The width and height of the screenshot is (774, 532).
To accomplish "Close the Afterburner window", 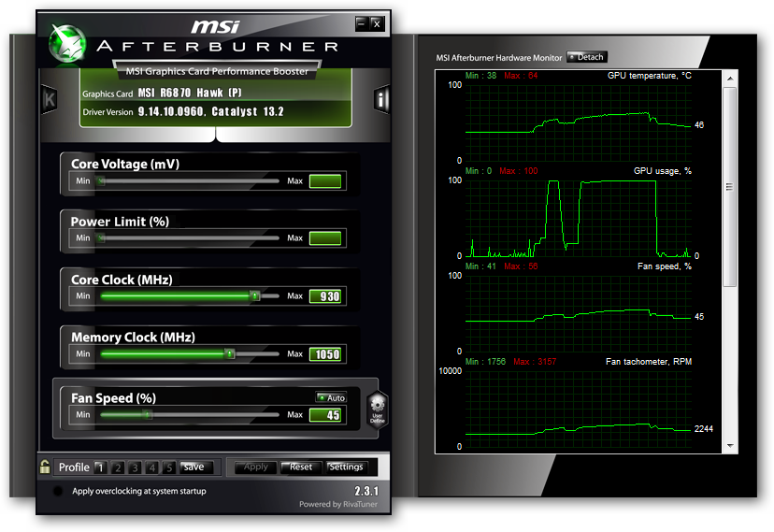I will [x=377, y=23].
